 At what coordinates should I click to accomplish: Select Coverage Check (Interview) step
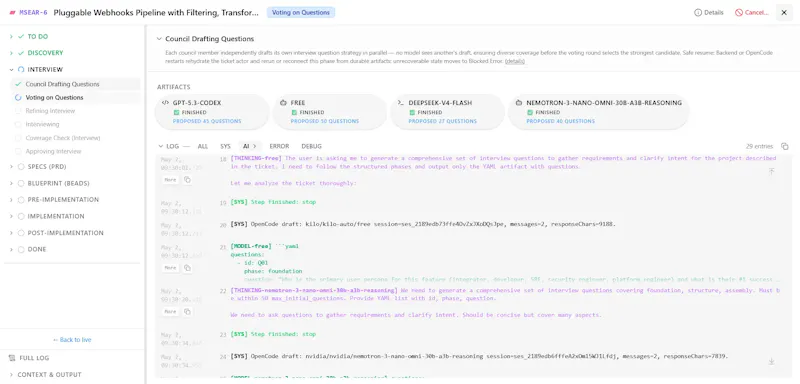click(63, 138)
